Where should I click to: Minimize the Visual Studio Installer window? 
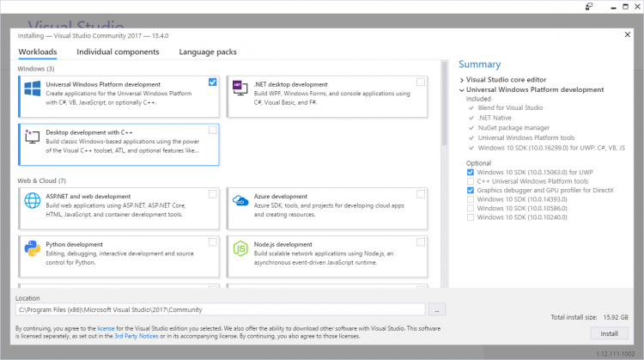coord(613,7)
